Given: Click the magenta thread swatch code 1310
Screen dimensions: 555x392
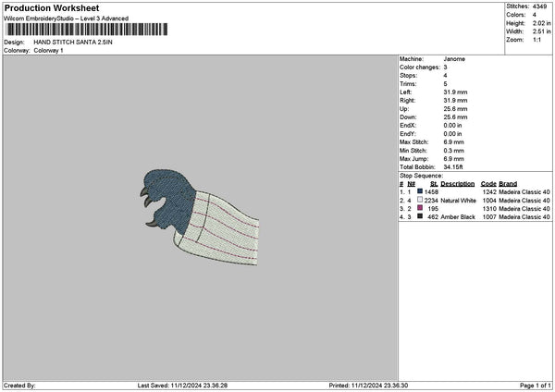Looking at the screenshot, I should point(420,208).
